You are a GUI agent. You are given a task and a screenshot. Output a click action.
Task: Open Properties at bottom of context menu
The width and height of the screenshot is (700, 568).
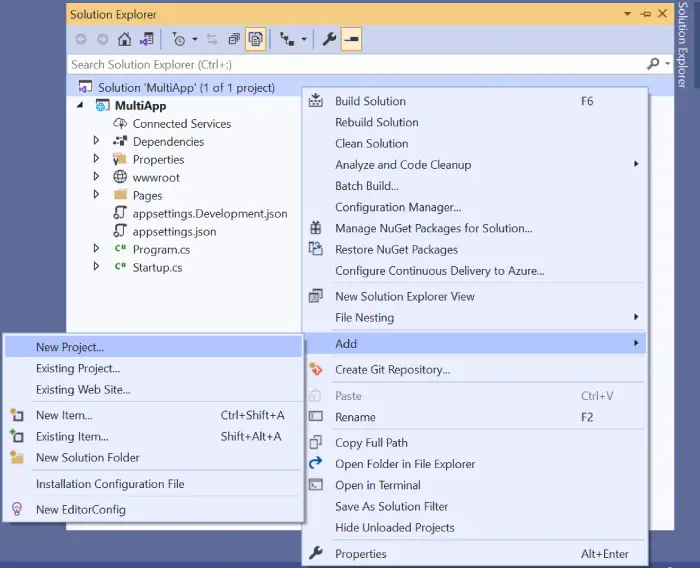point(475,554)
